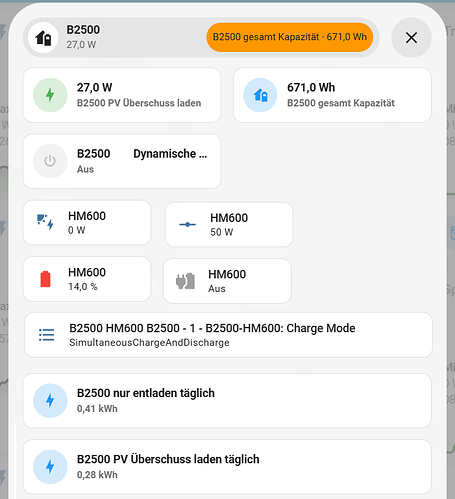
Task: Click the blue home battery Kapazität icon
Action: pyautogui.click(x=260, y=95)
